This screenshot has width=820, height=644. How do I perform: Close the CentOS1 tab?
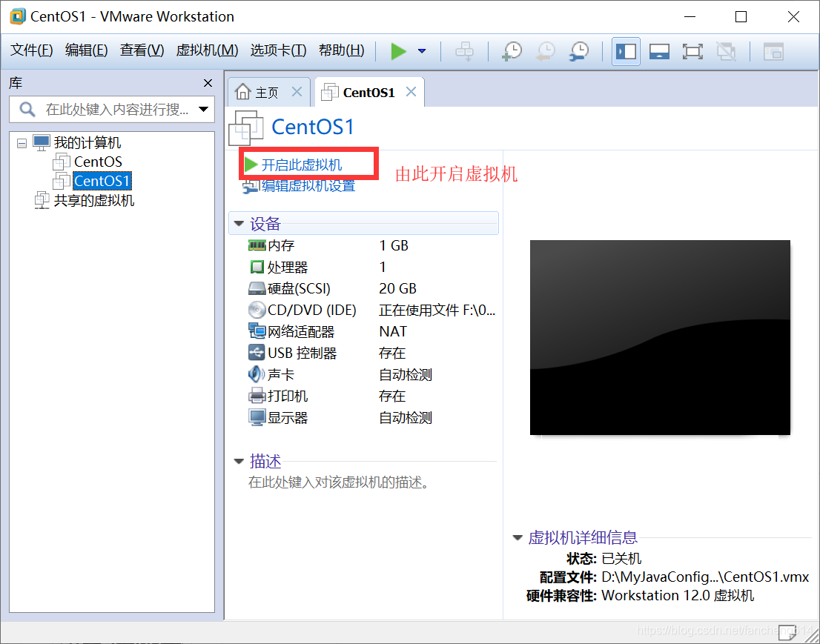pos(411,92)
